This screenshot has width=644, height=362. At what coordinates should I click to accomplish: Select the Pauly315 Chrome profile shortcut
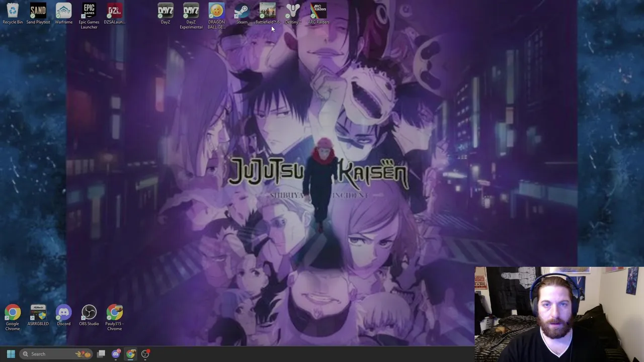pyautogui.click(x=114, y=317)
